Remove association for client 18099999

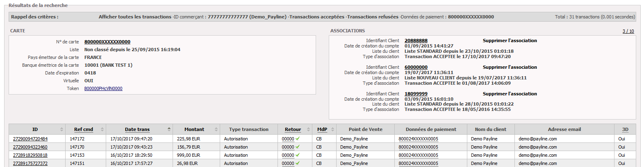click(x=510, y=94)
